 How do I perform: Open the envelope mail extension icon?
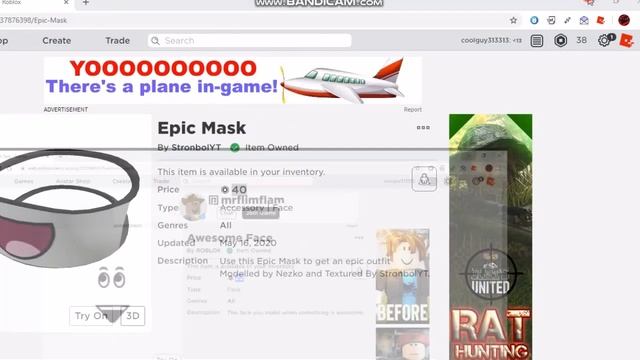tap(584, 20)
